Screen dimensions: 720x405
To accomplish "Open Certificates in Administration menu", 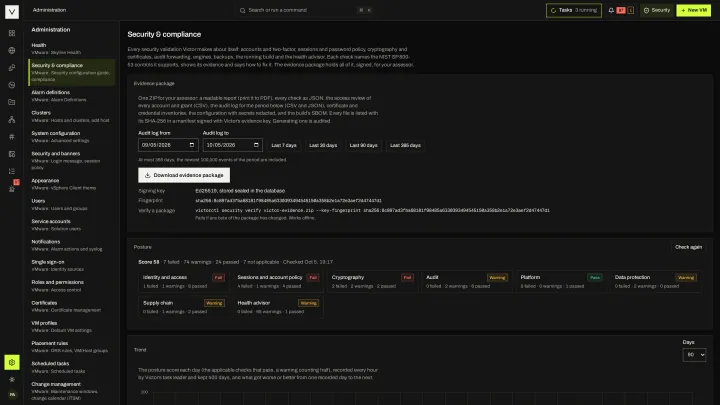I will 71,306.
